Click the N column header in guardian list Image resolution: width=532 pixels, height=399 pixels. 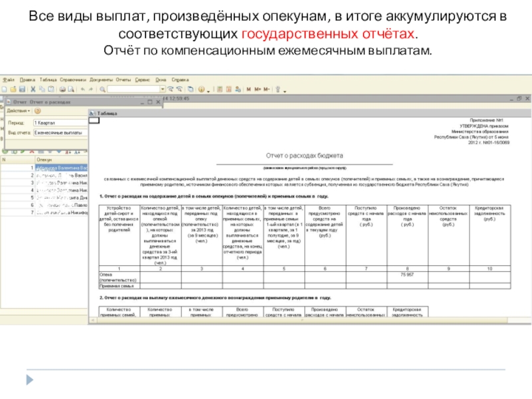coord(18,160)
